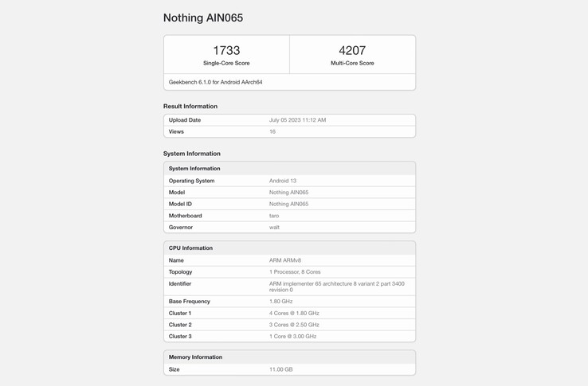This screenshot has width=588, height=386.
Task: Select the 'Android 13' value
Action: [283, 181]
